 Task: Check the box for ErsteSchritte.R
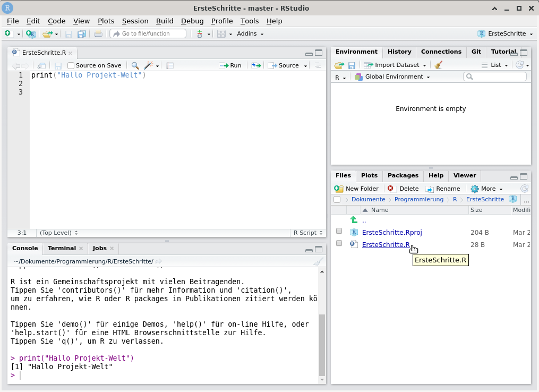click(339, 243)
